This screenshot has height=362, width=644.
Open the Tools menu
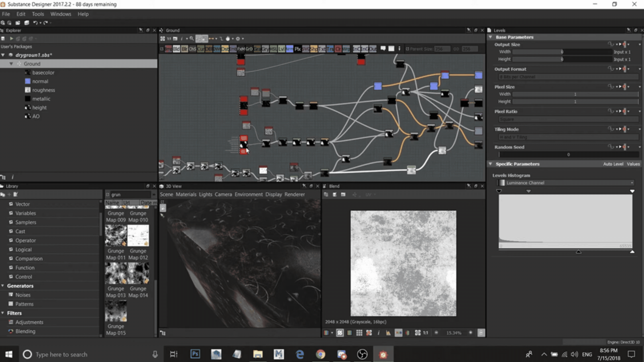pos(38,14)
